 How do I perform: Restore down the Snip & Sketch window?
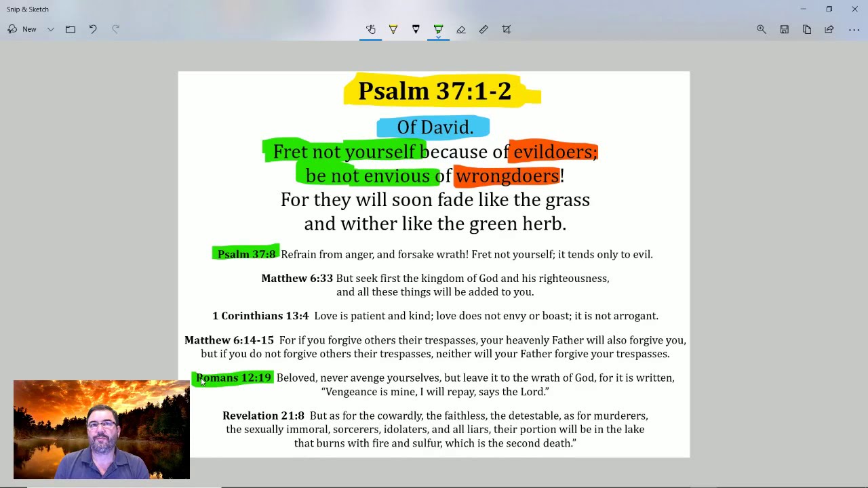(x=829, y=9)
